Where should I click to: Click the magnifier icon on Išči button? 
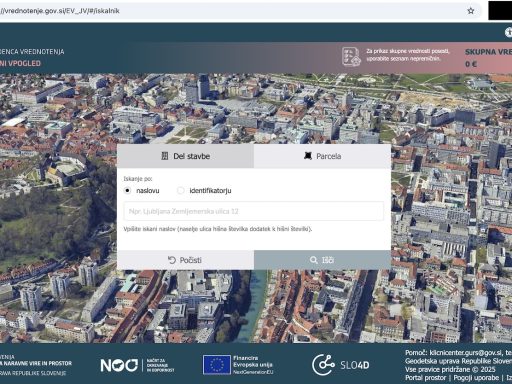click(x=313, y=260)
